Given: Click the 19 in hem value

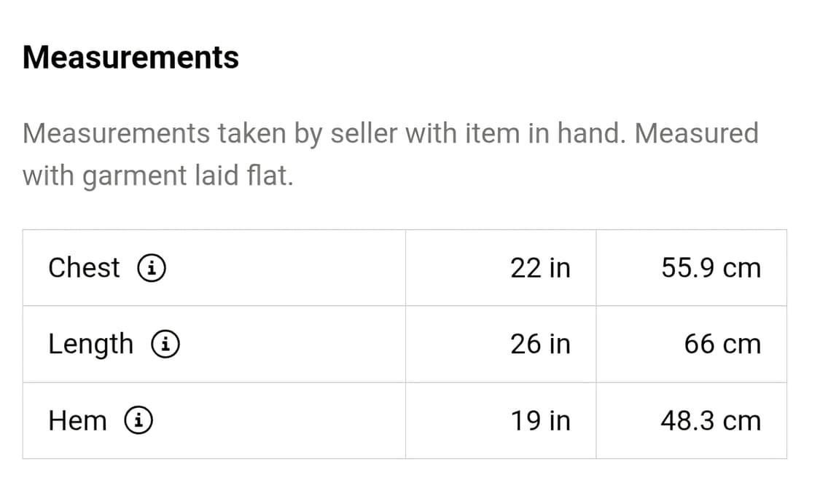Looking at the screenshot, I should pyautogui.click(x=540, y=421).
